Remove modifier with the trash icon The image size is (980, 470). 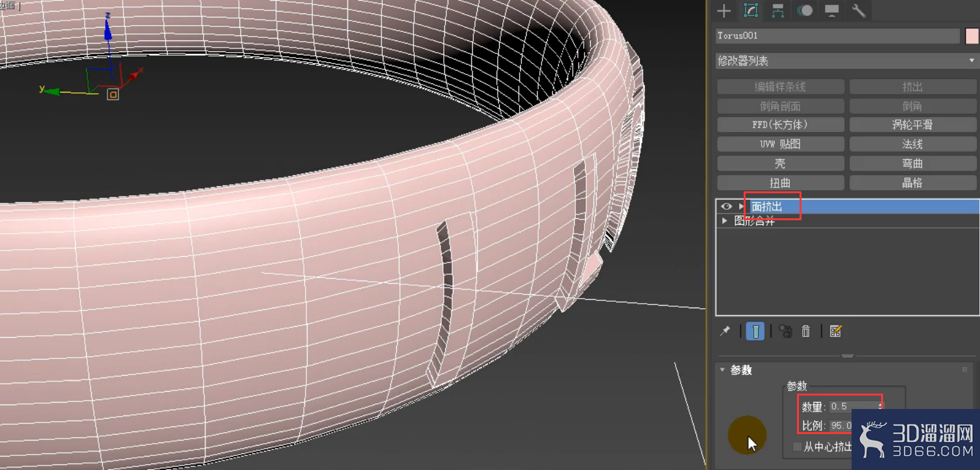(x=806, y=331)
